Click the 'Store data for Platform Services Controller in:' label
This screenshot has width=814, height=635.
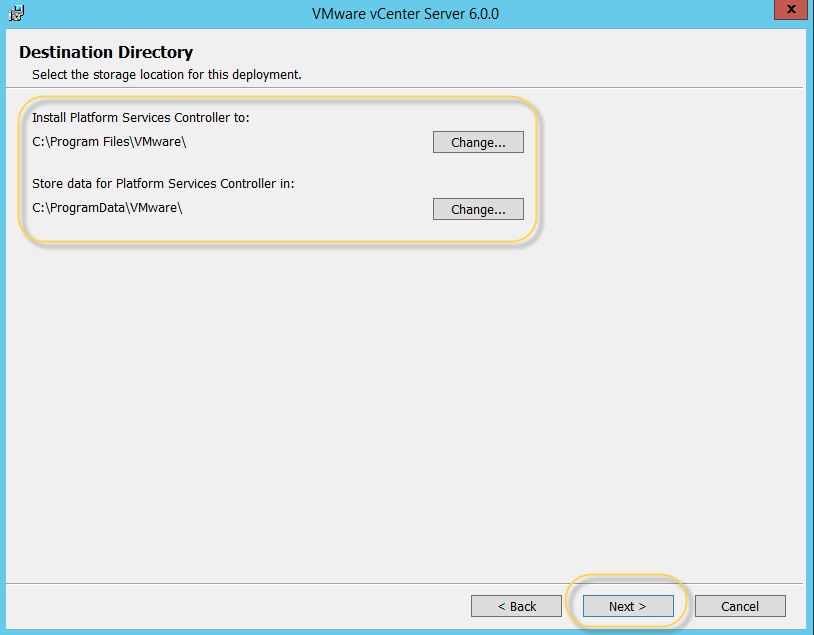point(163,184)
